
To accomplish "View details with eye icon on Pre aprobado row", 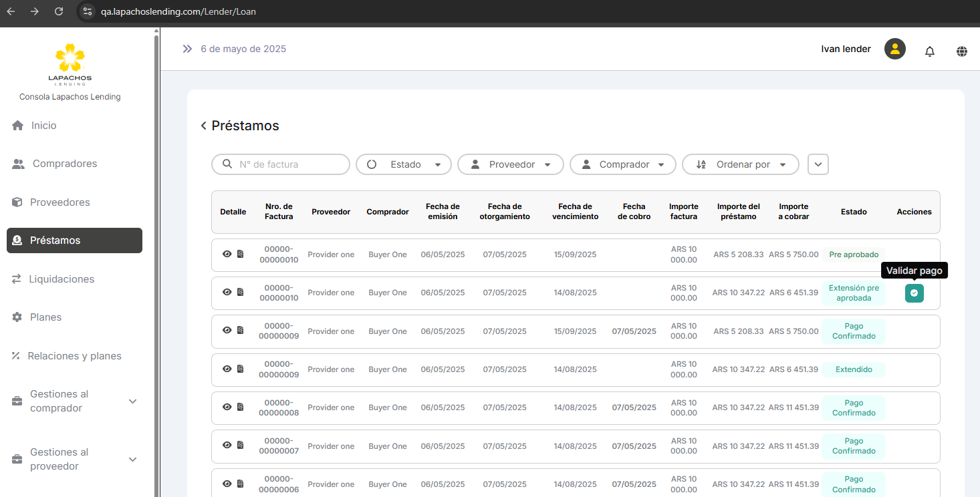I will coord(227,255).
